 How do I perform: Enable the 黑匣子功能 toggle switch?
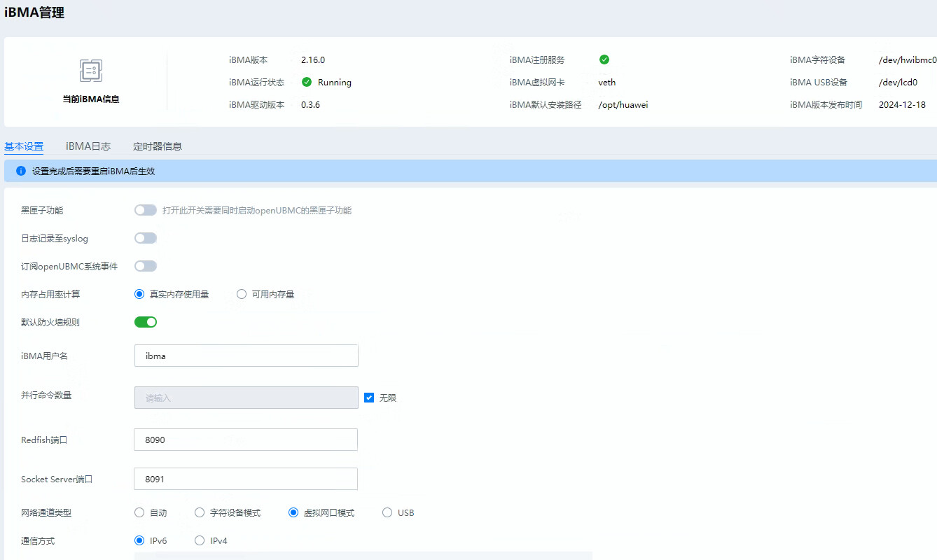click(x=146, y=210)
